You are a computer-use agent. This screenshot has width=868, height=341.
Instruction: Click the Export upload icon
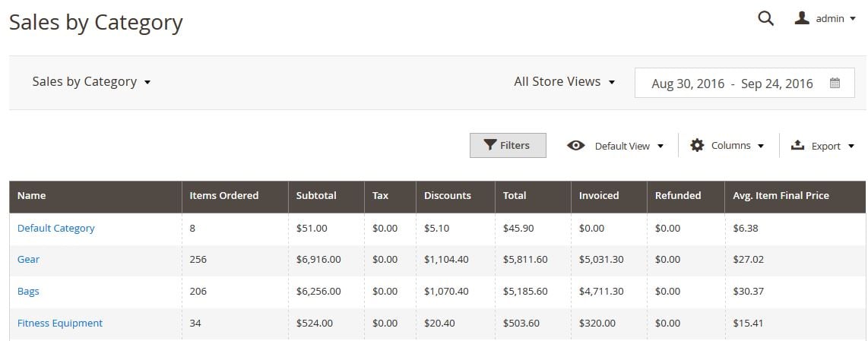[x=797, y=145]
